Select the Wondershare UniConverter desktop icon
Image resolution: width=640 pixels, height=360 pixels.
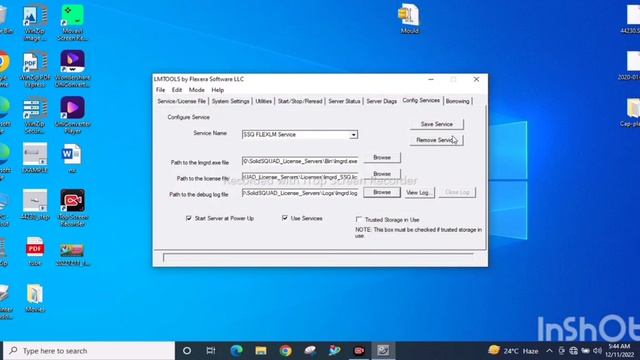[x=72, y=70]
